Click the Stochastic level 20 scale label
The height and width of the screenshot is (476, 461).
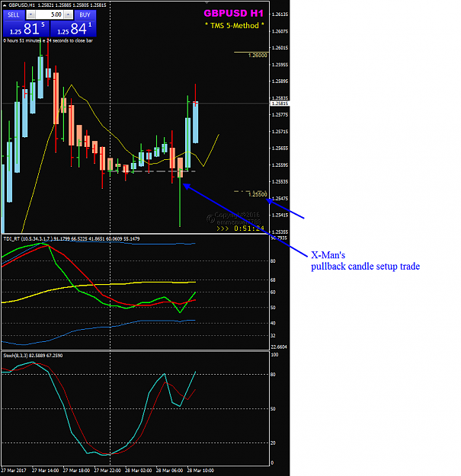(x=273, y=443)
